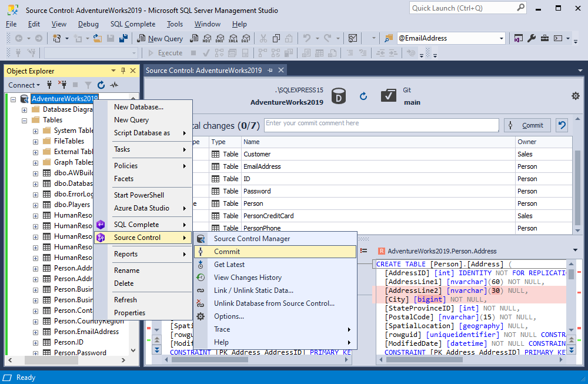Click Refresh in context menu

pos(143,300)
